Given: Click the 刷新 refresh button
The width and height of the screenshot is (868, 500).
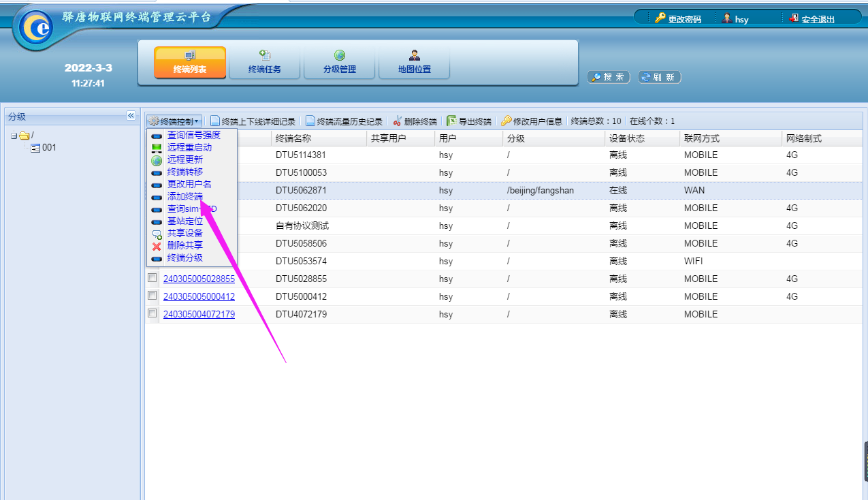Looking at the screenshot, I should point(659,77).
